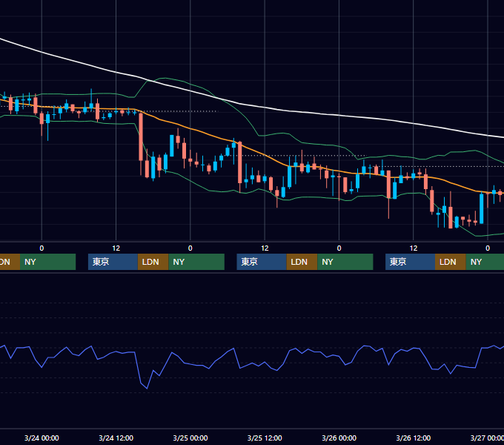Click the long red candle at 3/25 東京 open
The image size is (504, 445).
[x=240, y=162]
